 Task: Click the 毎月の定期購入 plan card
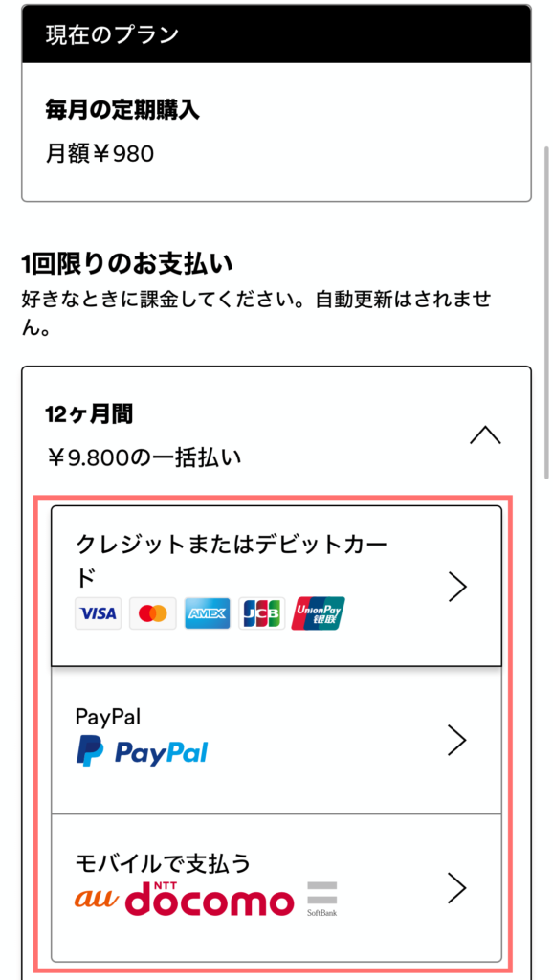point(276,132)
